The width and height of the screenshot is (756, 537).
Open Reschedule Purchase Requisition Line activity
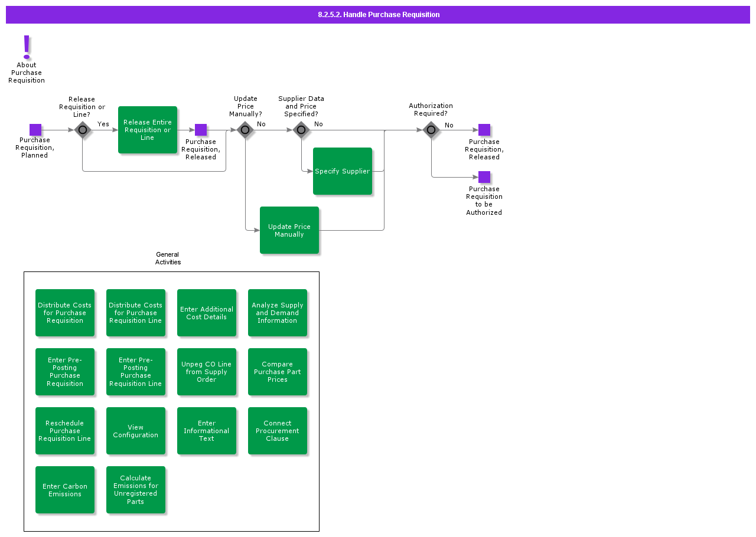pos(65,431)
